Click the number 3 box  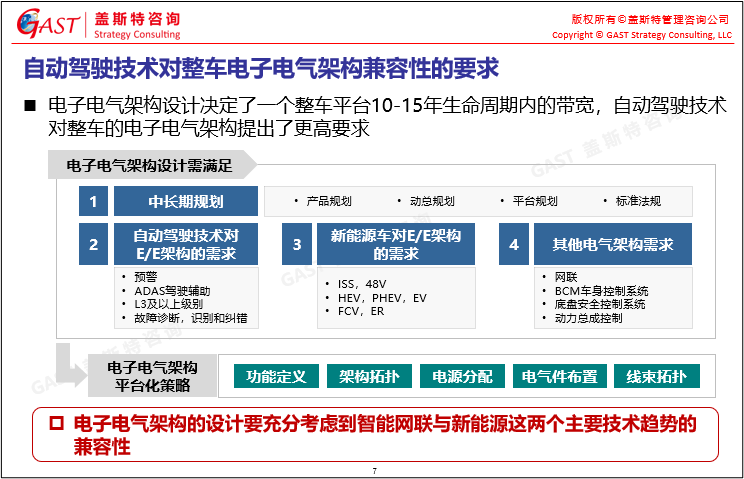297,244
